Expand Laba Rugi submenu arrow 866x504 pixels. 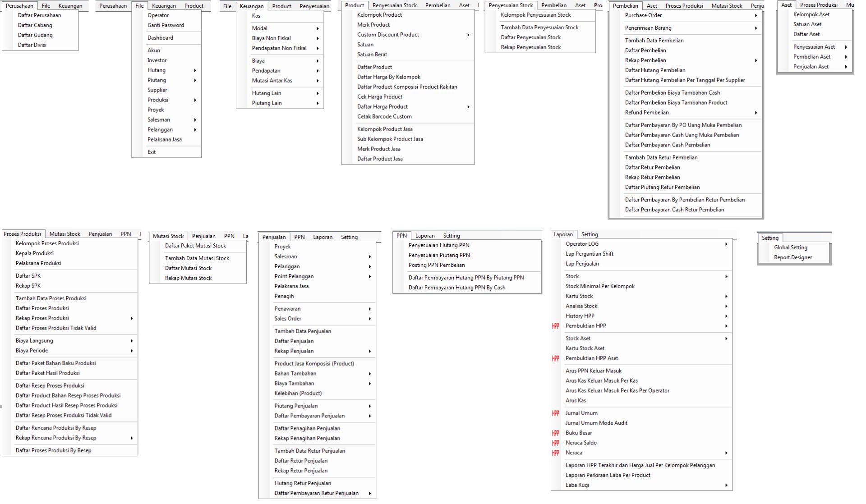click(726, 486)
